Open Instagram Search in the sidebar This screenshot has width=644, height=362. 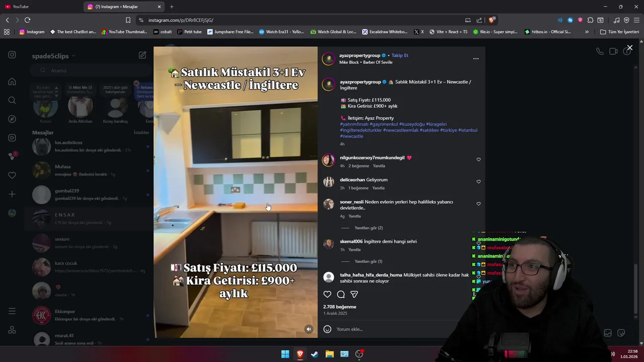[12, 100]
